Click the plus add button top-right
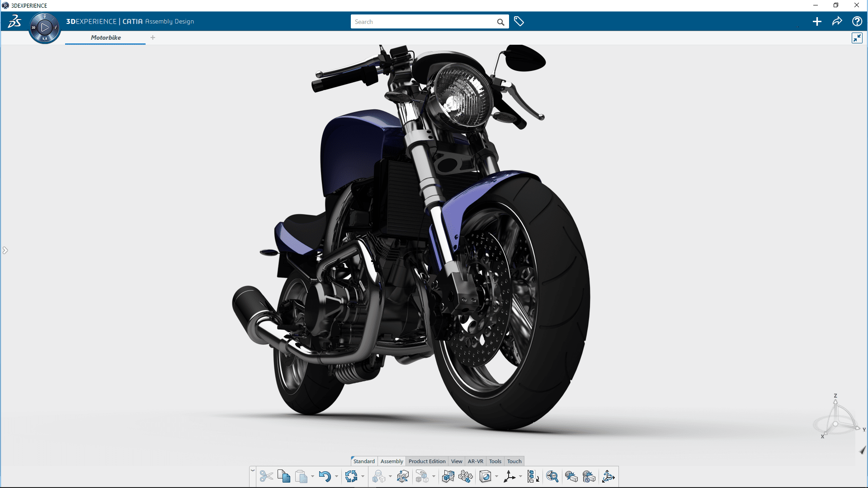 tap(817, 22)
